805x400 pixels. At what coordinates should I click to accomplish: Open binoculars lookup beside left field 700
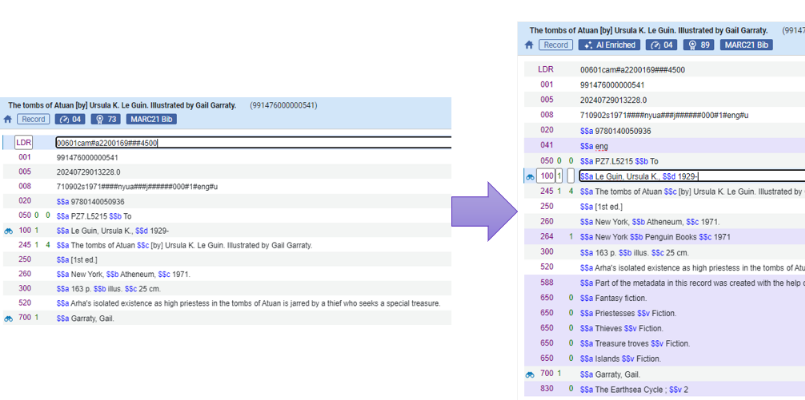8,318
